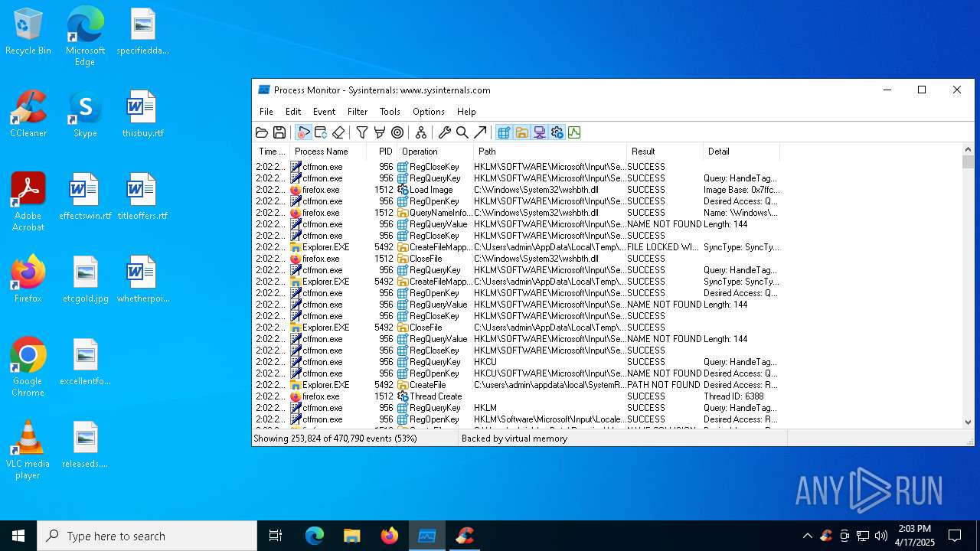
Task: Open File Explorer from the taskbar
Action: tap(351, 536)
